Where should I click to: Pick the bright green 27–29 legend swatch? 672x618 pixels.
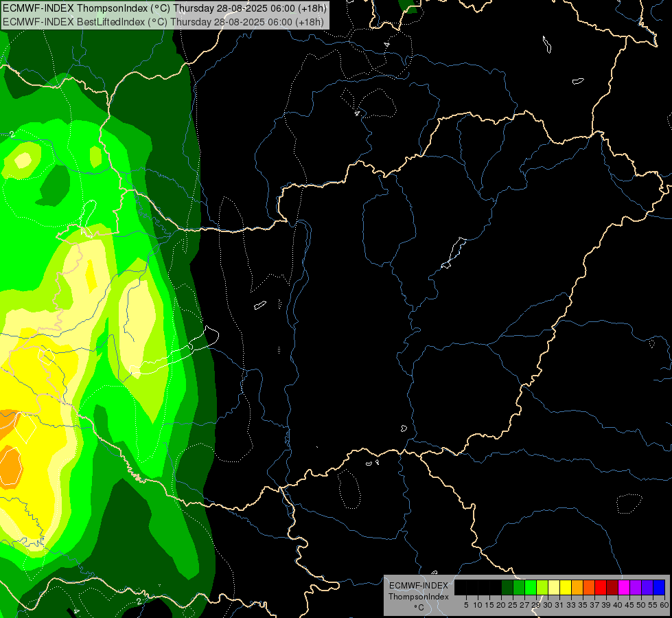531,587
